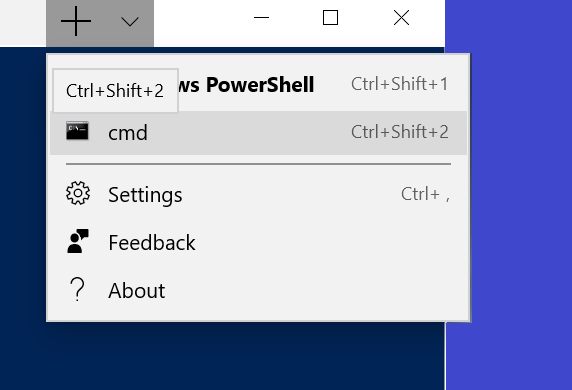Click the dark blue terminal pane below menu

(222, 356)
